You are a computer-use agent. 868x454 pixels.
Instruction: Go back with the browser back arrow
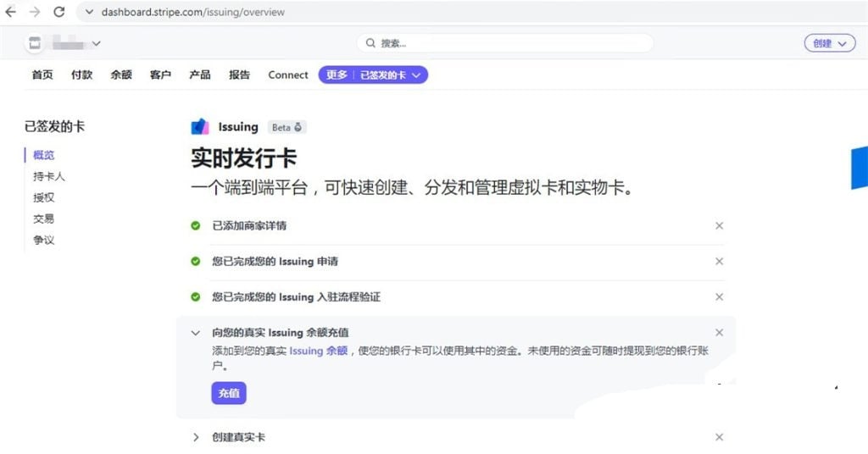10,12
